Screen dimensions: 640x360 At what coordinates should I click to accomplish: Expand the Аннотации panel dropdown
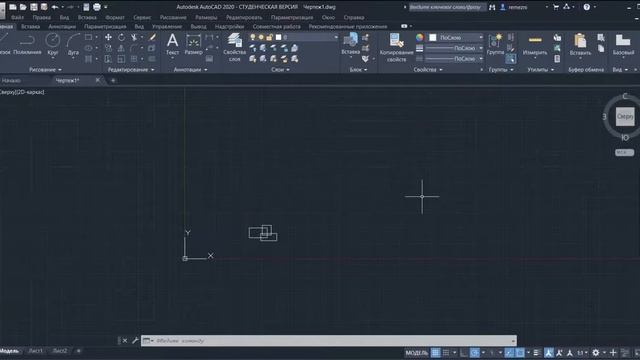[190, 70]
